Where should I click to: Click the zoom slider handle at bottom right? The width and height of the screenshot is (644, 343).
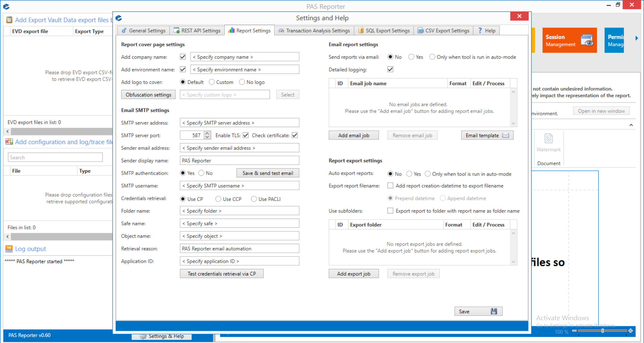click(602, 331)
